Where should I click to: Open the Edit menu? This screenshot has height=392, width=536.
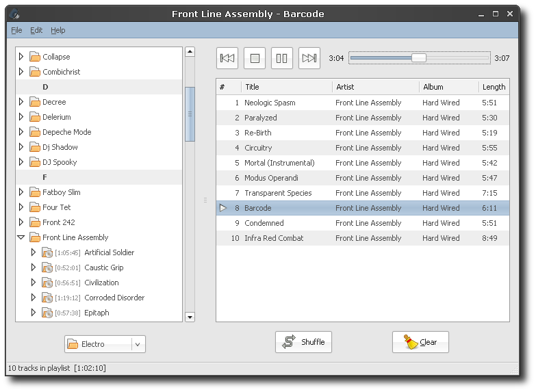(36, 30)
